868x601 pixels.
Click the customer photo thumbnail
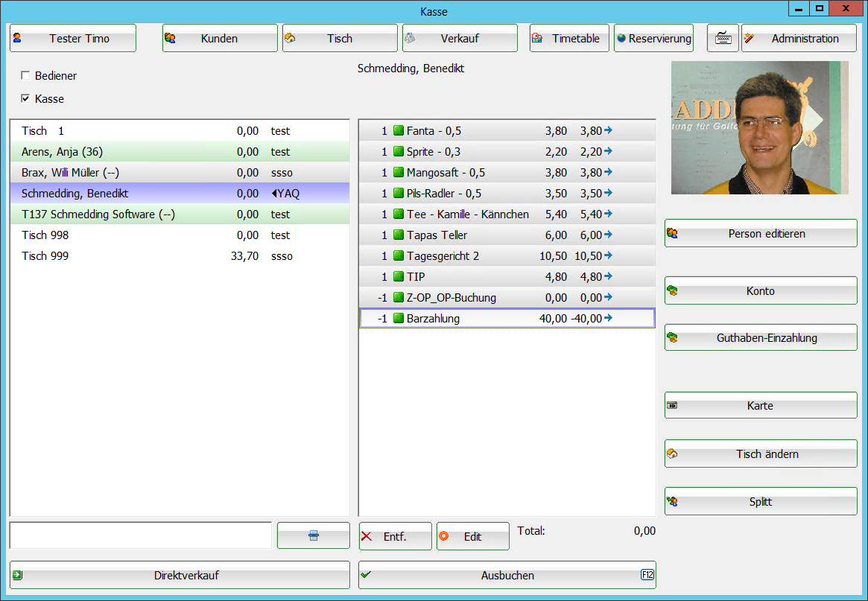(x=760, y=127)
